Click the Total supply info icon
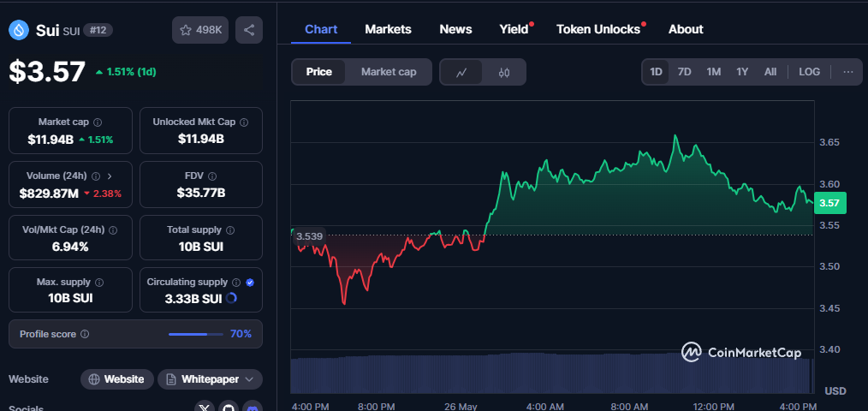This screenshot has width=868, height=411. pos(230,229)
